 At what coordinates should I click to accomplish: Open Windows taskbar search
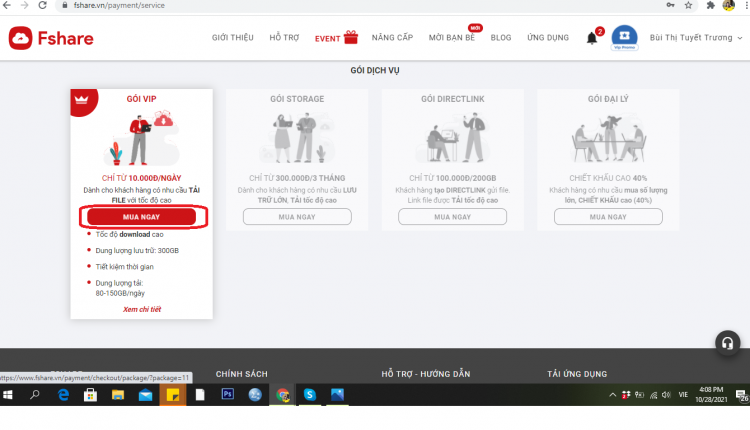pos(35,395)
